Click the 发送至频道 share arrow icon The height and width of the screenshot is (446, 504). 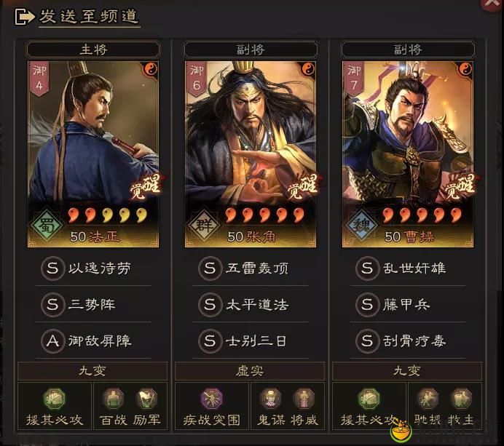(25, 17)
